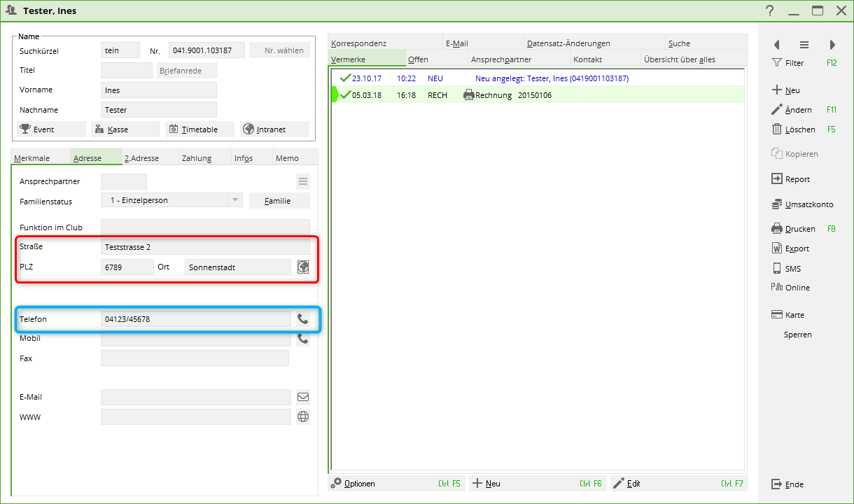Click the envelope icon beside E-Mail field

[x=303, y=397]
